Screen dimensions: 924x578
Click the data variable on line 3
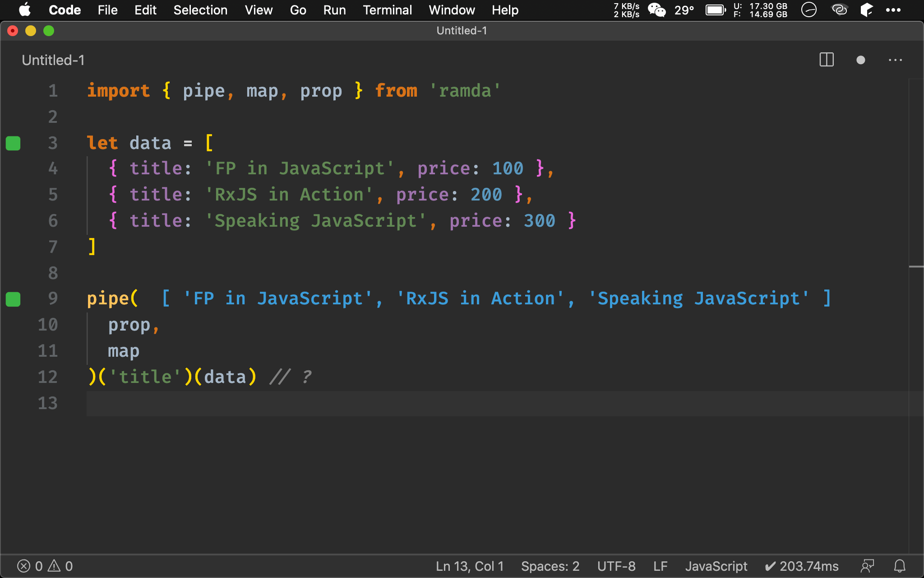[150, 143]
